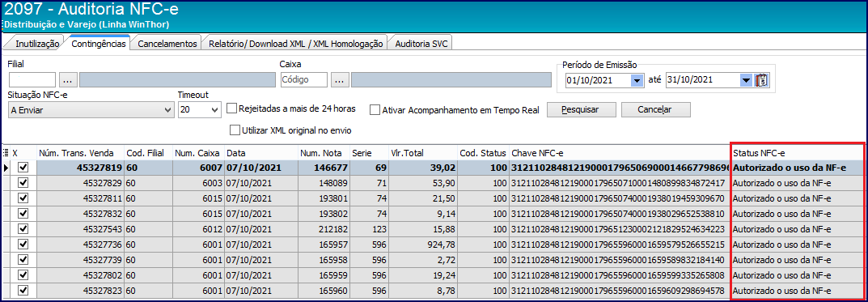The height and width of the screenshot is (302, 868).
Task: Click the Filial code input field
Action: pyautogui.click(x=32, y=80)
